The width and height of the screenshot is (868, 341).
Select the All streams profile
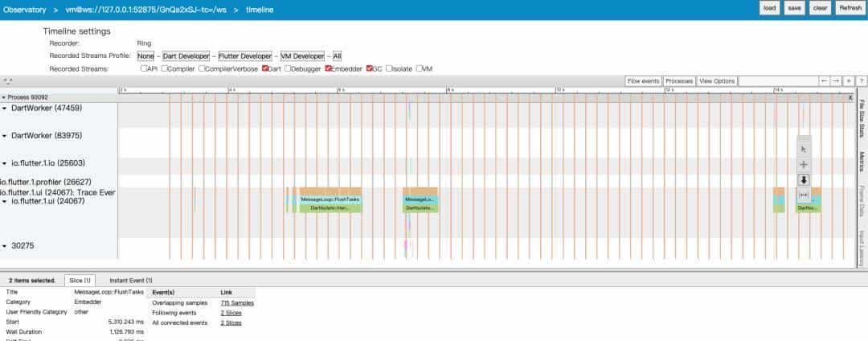click(337, 56)
